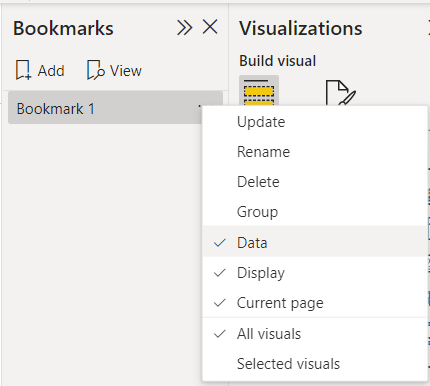Uncheck the Data option

click(x=315, y=242)
